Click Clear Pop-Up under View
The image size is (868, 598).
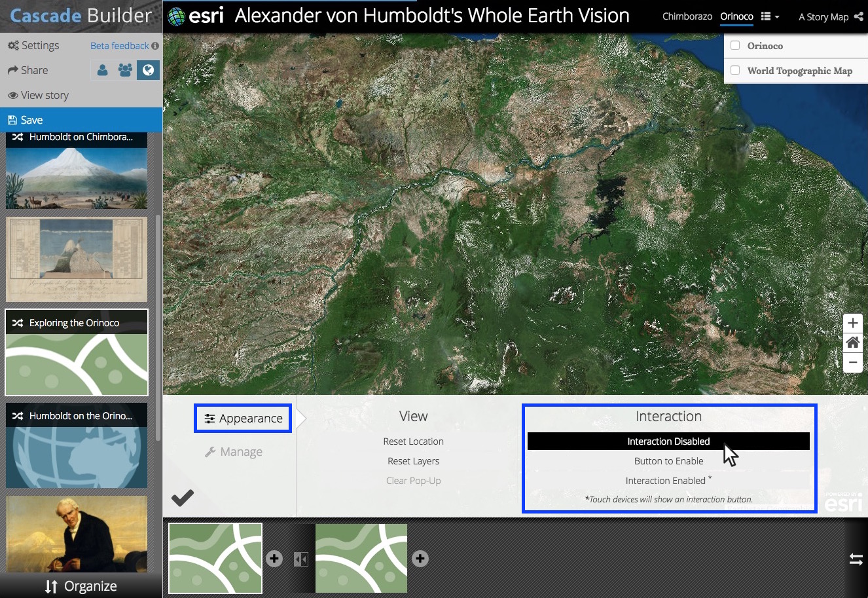point(414,481)
